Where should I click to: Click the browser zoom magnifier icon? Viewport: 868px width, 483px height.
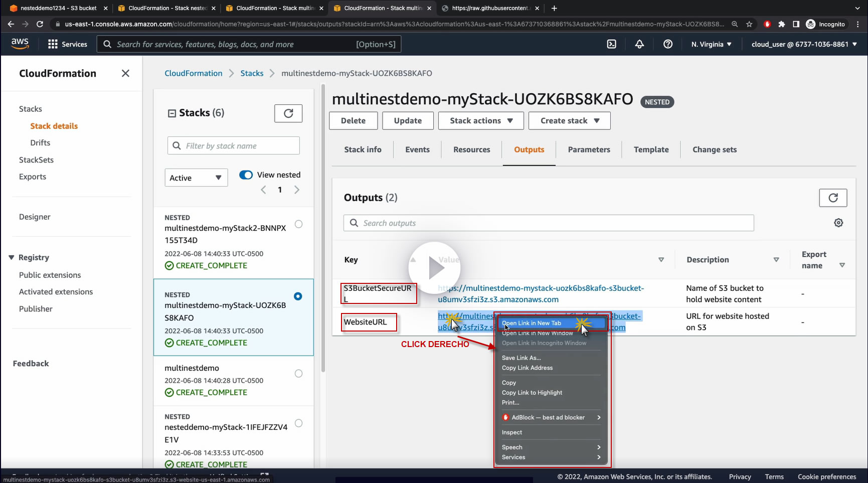coord(735,24)
